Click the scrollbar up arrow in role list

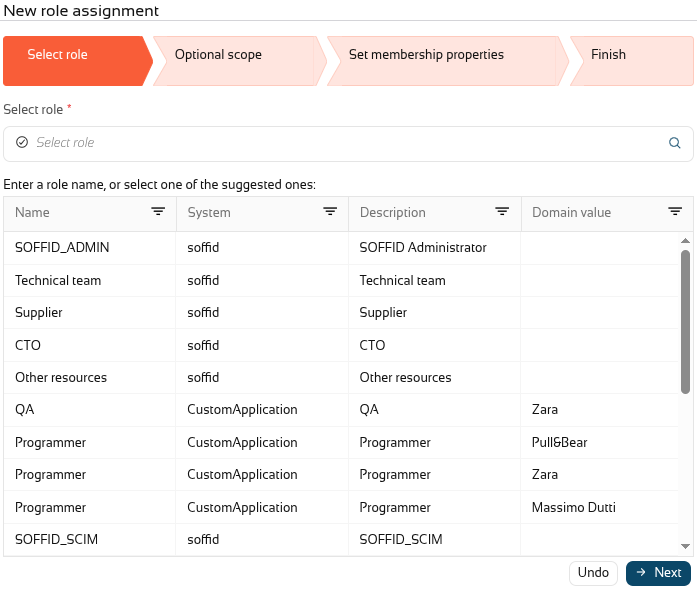pos(685,240)
